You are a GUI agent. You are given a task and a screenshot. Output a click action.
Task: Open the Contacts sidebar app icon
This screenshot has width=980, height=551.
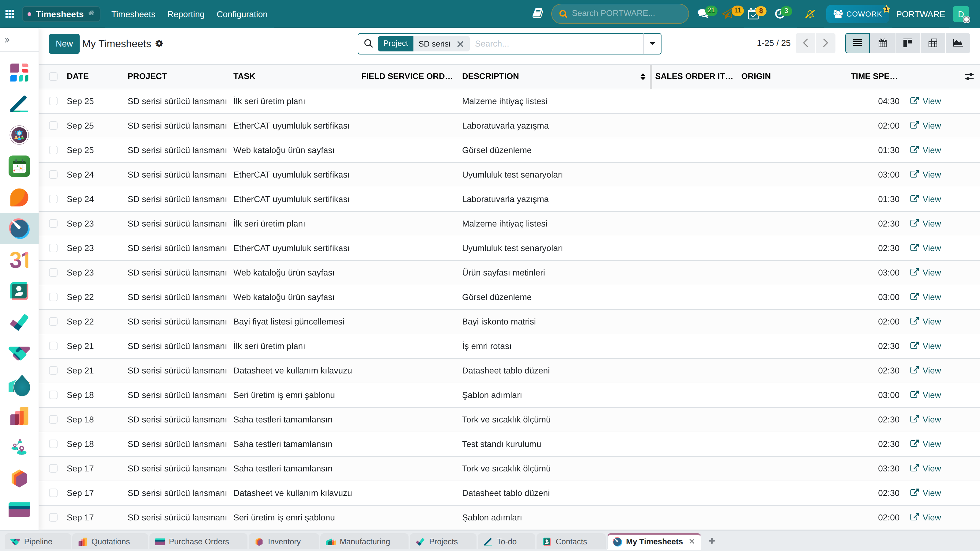pyautogui.click(x=19, y=291)
